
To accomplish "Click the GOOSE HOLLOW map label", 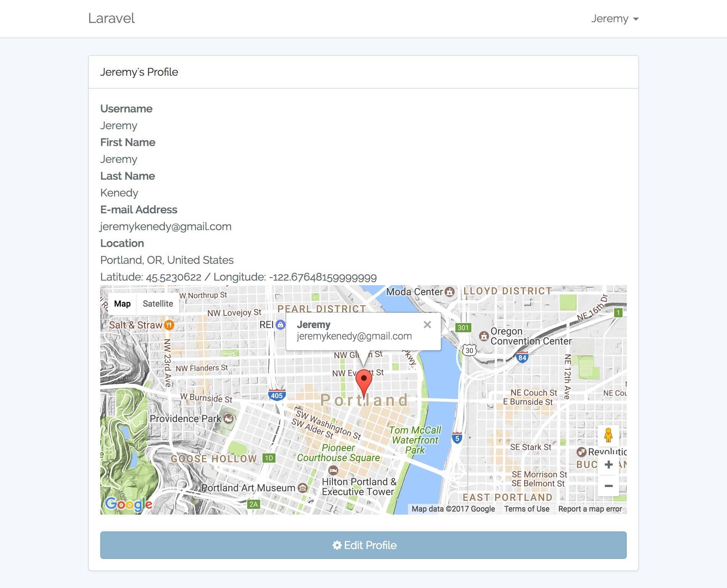I will pyautogui.click(x=214, y=459).
